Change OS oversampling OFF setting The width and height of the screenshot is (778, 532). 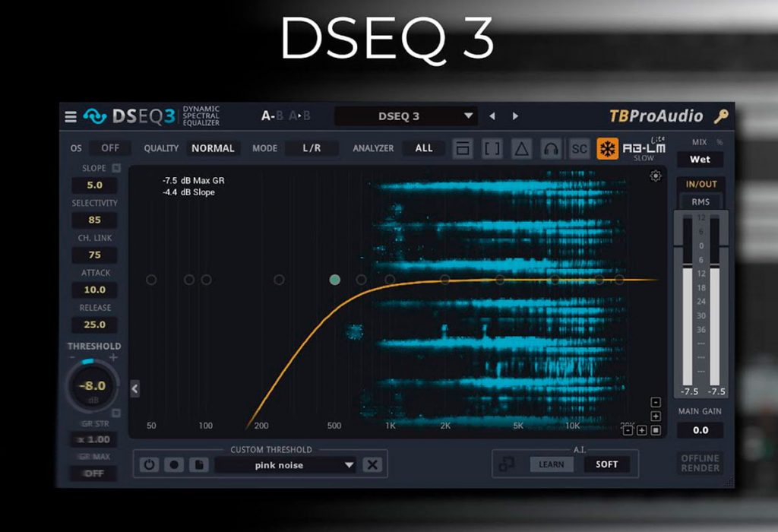click(110, 148)
